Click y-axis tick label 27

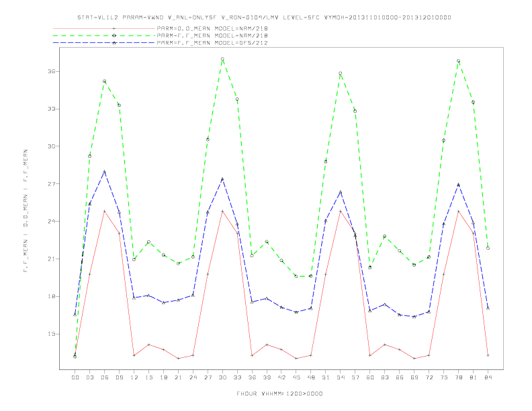52,184
